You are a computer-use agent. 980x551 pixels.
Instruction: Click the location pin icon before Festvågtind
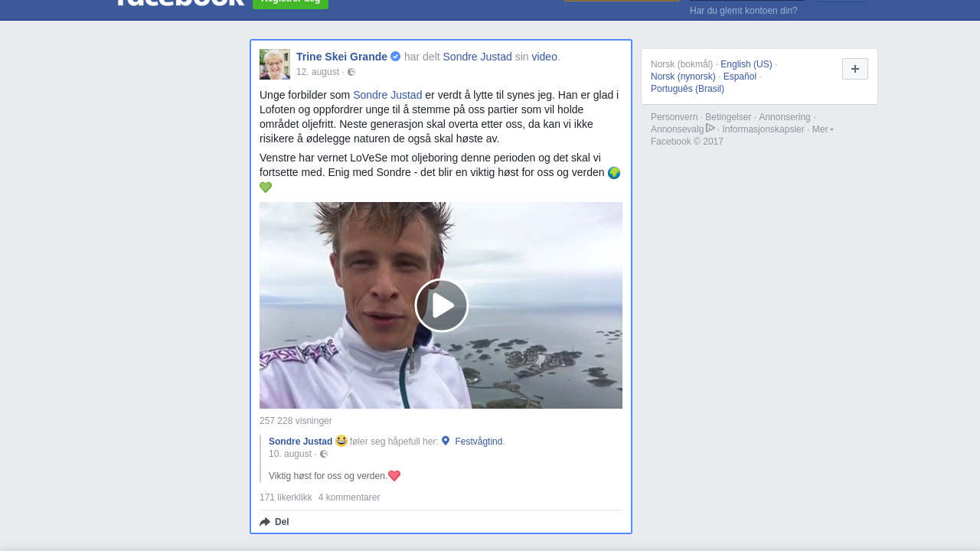(446, 441)
